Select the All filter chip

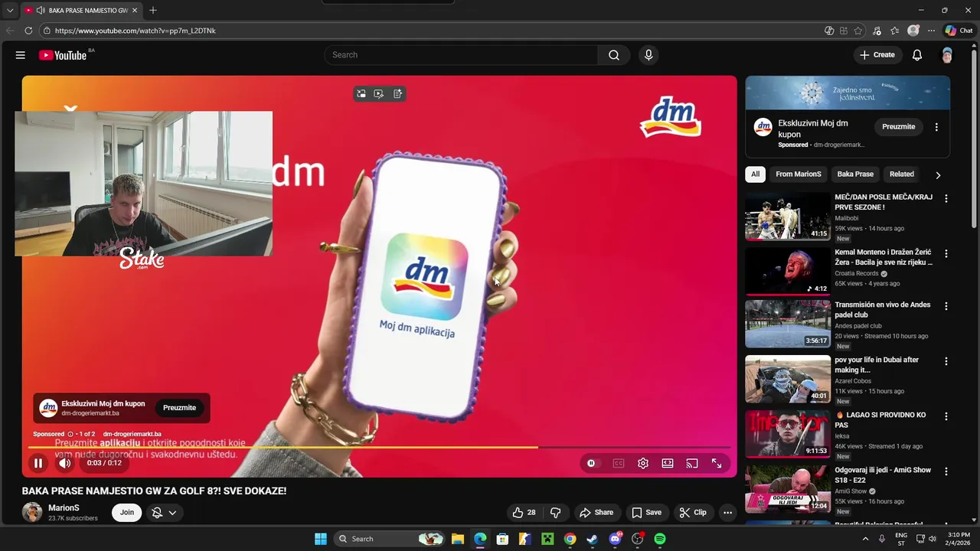tap(755, 174)
